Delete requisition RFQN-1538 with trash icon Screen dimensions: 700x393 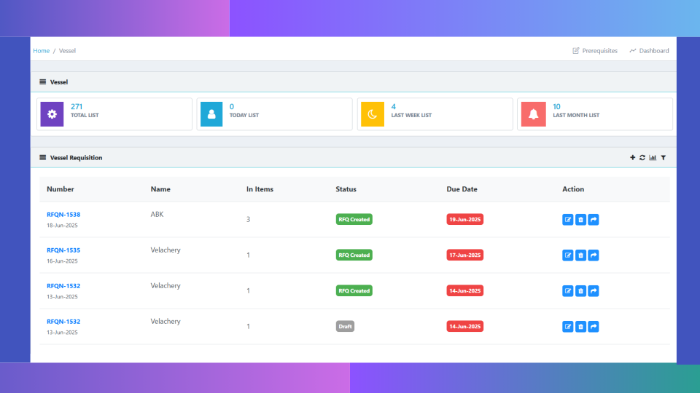point(580,219)
